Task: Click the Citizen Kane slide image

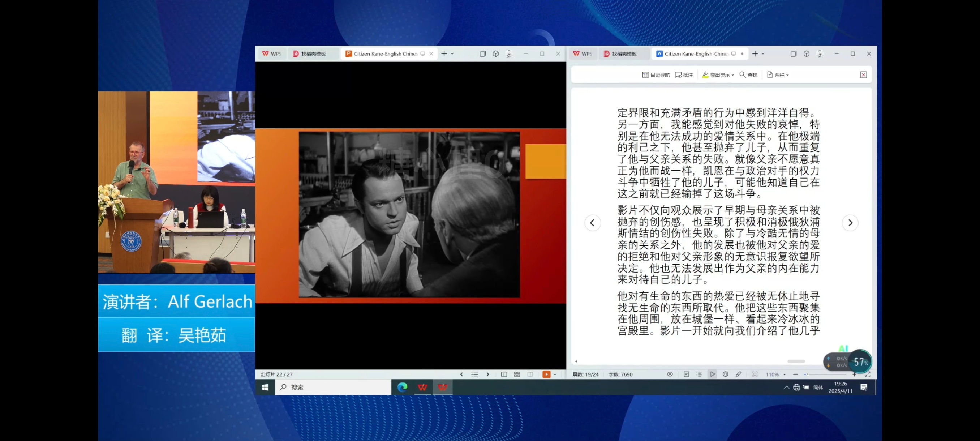Action: (409, 215)
